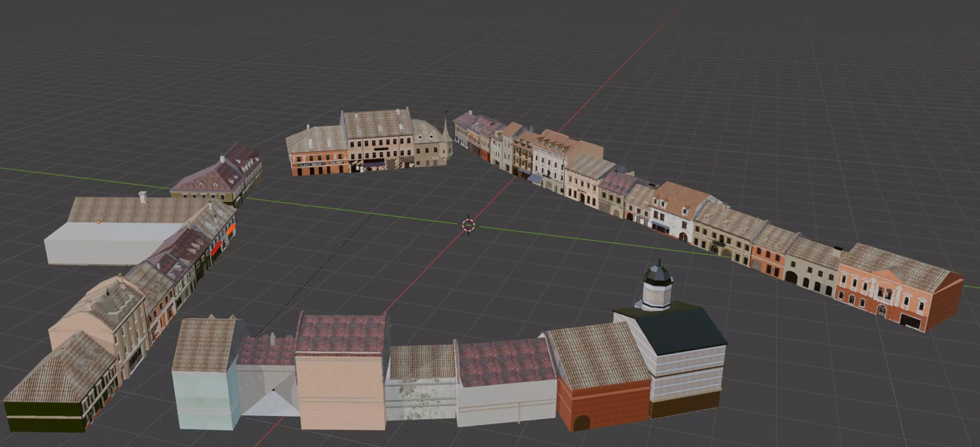The height and width of the screenshot is (447, 980).
Task: Select the peach building with red tile roof
Action: click(340, 389)
